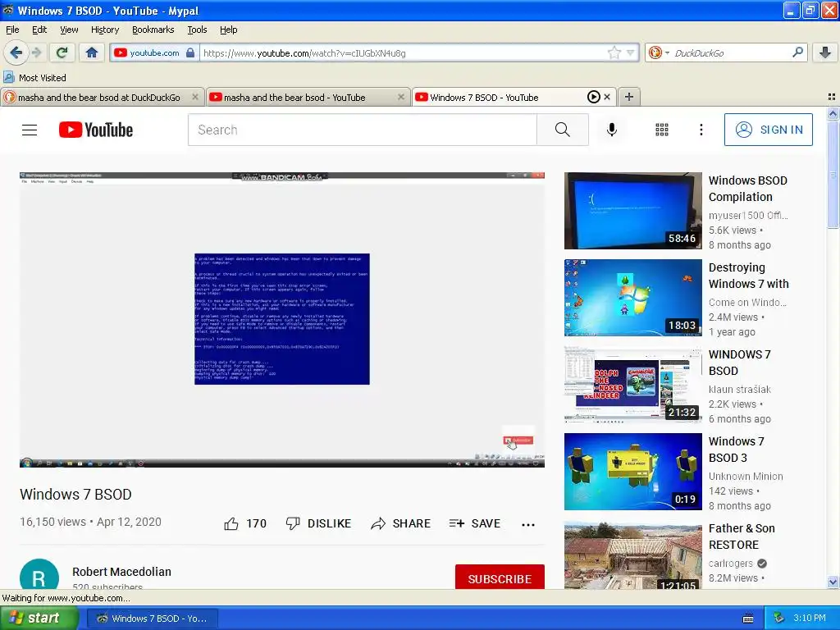The width and height of the screenshot is (840, 630).
Task: Open the URL history dropdown arrow
Action: [631, 52]
